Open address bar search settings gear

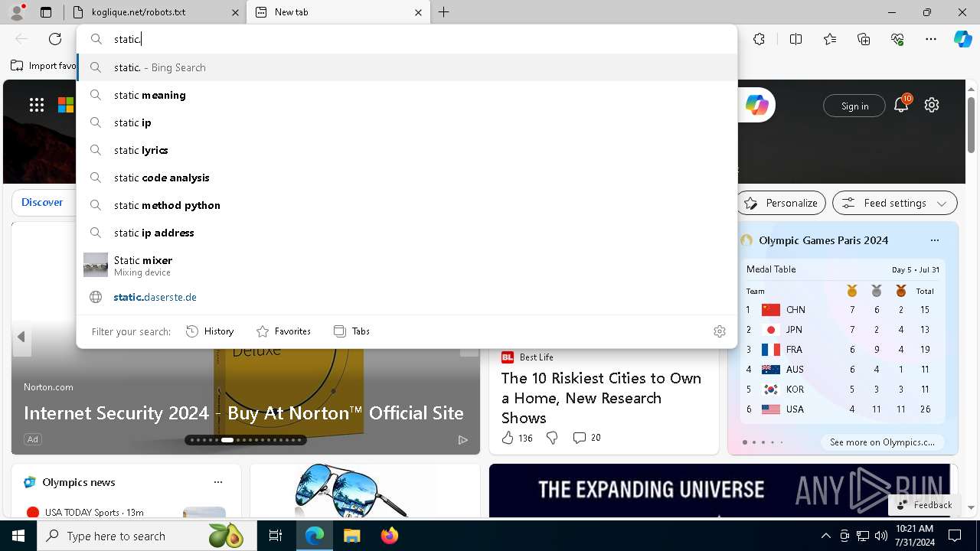click(720, 331)
